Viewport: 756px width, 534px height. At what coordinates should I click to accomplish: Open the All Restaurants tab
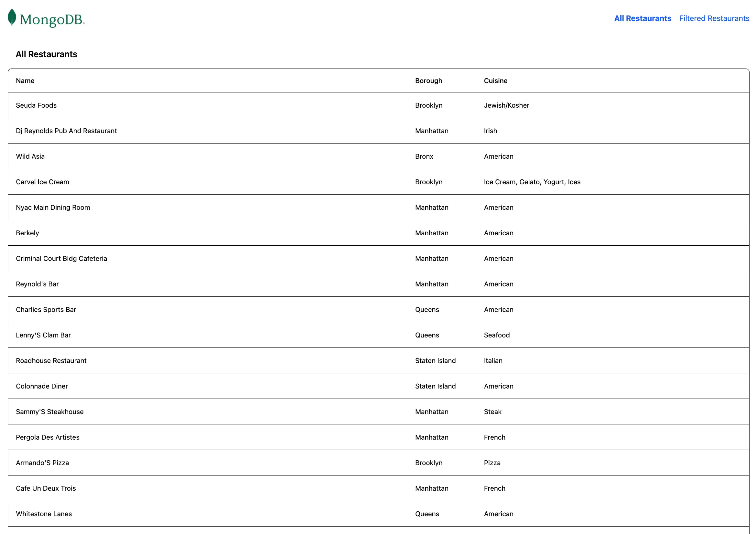[643, 18]
